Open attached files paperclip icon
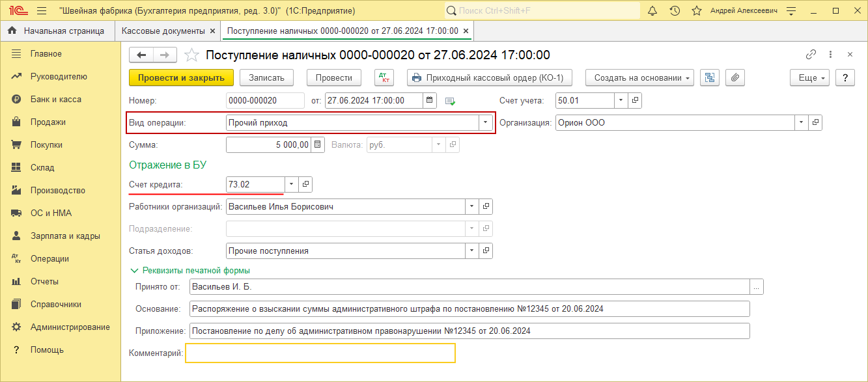 coord(735,77)
